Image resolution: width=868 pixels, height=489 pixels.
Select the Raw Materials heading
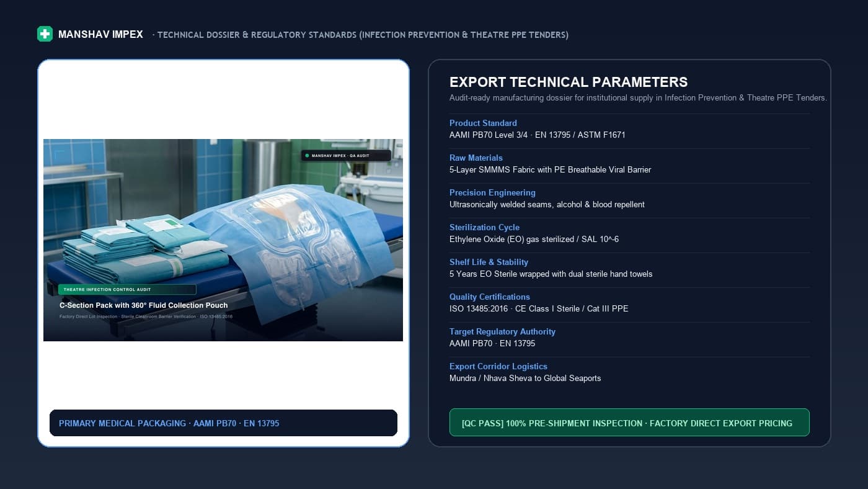(x=476, y=158)
